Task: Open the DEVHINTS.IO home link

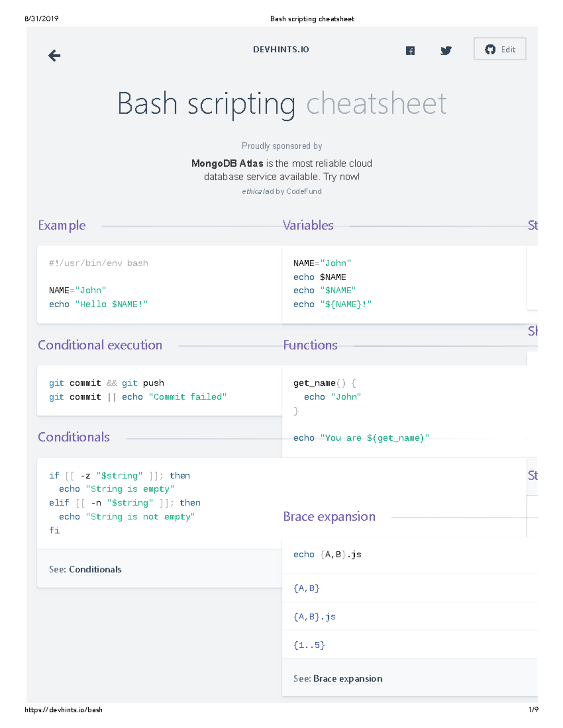Action: pos(281,50)
